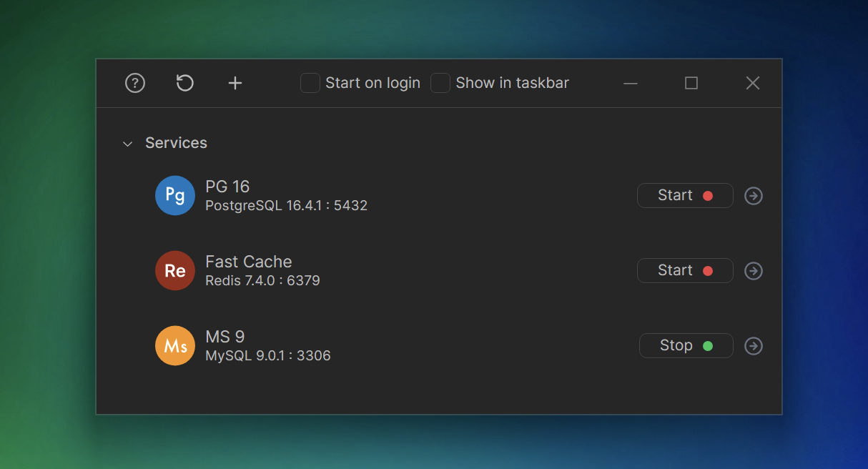
Task: Add a new database service with plus icon
Action: pos(235,83)
